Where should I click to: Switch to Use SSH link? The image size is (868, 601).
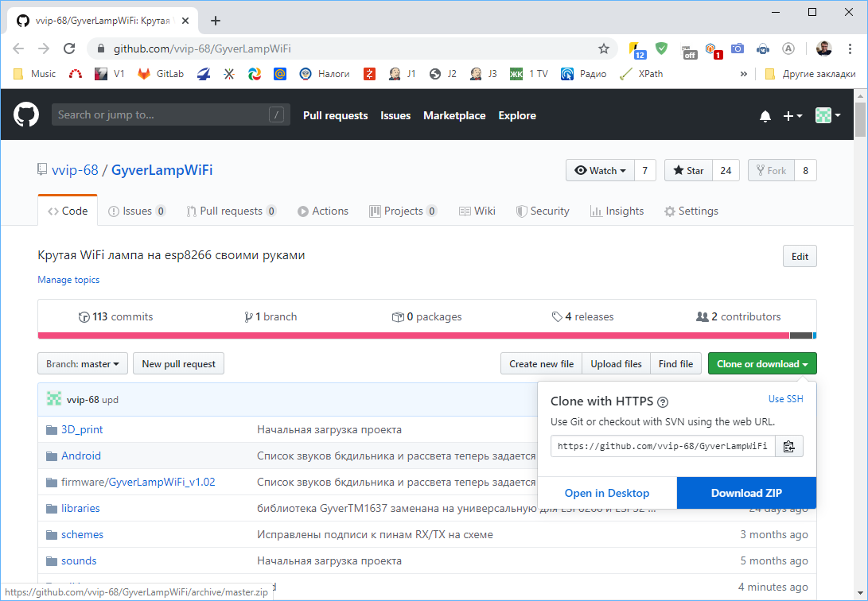point(785,398)
